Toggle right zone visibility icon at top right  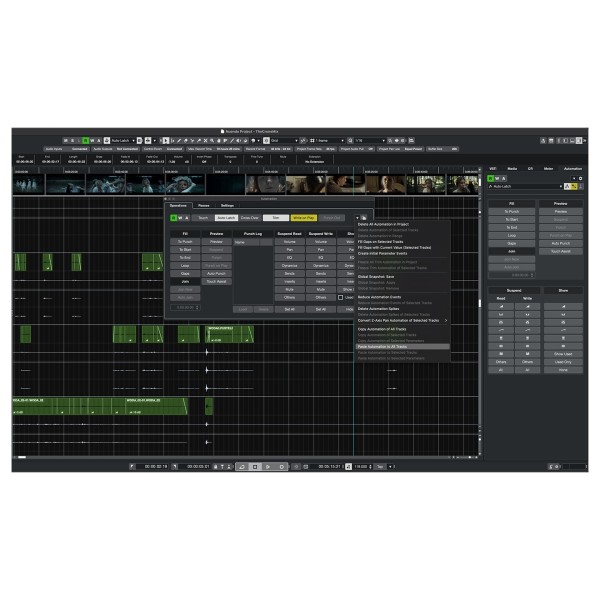tap(579, 141)
